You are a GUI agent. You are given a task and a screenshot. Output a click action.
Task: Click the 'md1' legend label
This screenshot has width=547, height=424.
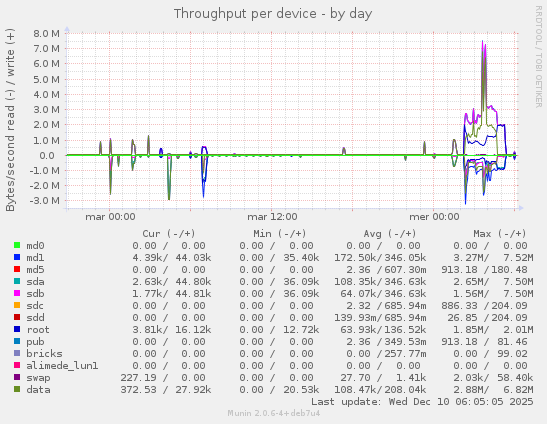(35, 258)
